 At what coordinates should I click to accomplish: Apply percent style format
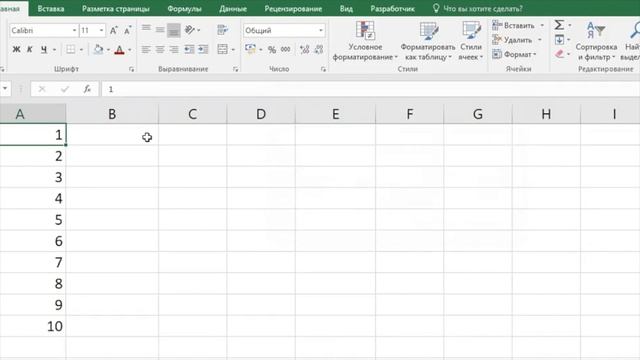(272, 50)
